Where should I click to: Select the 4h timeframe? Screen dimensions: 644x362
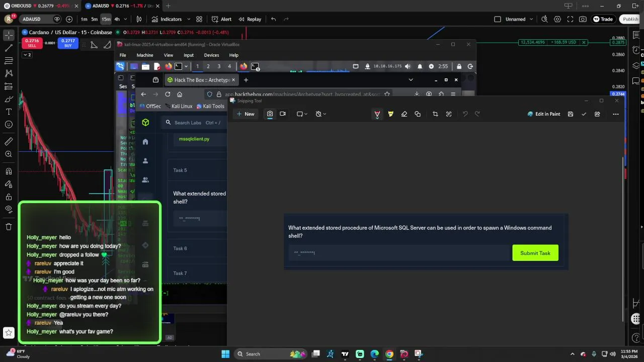[117, 19]
